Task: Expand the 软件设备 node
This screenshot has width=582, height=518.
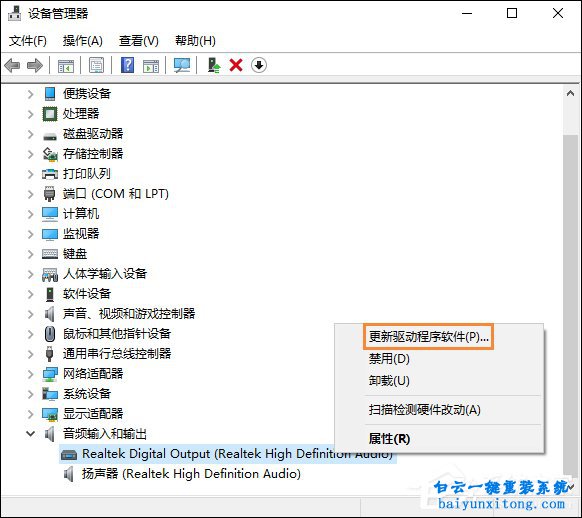Action: pyautogui.click(x=30, y=294)
